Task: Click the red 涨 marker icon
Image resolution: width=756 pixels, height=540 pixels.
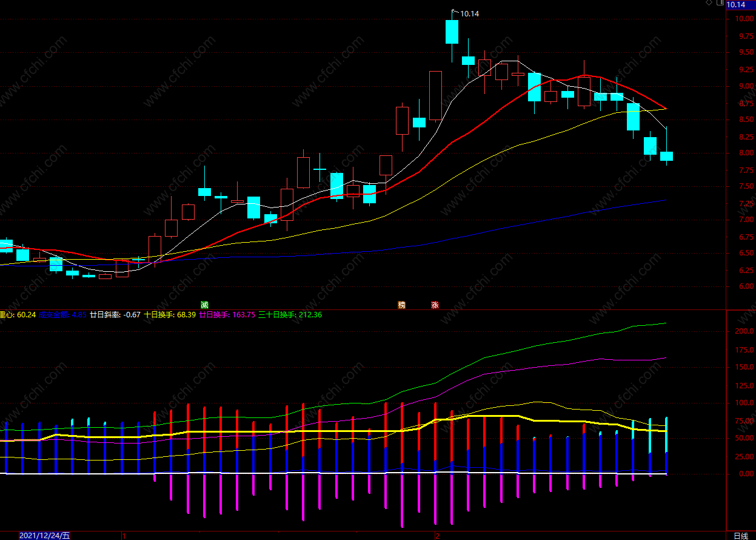Action: [435, 305]
